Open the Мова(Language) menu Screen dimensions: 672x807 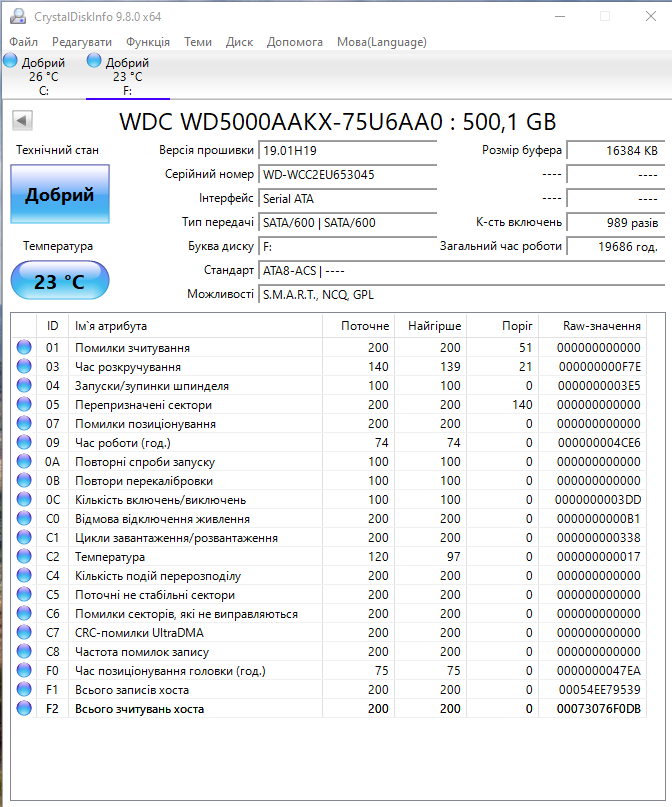pos(382,42)
